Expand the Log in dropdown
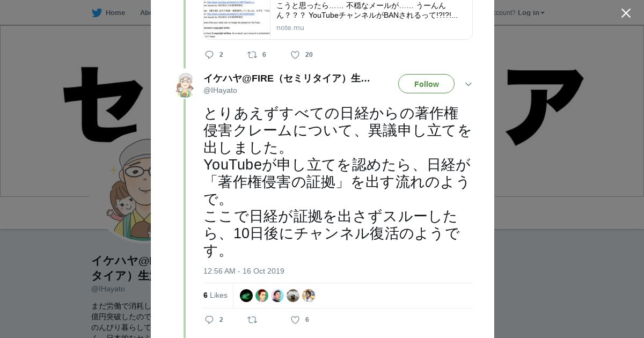Image resolution: width=644 pixels, height=338 pixels. [531, 13]
